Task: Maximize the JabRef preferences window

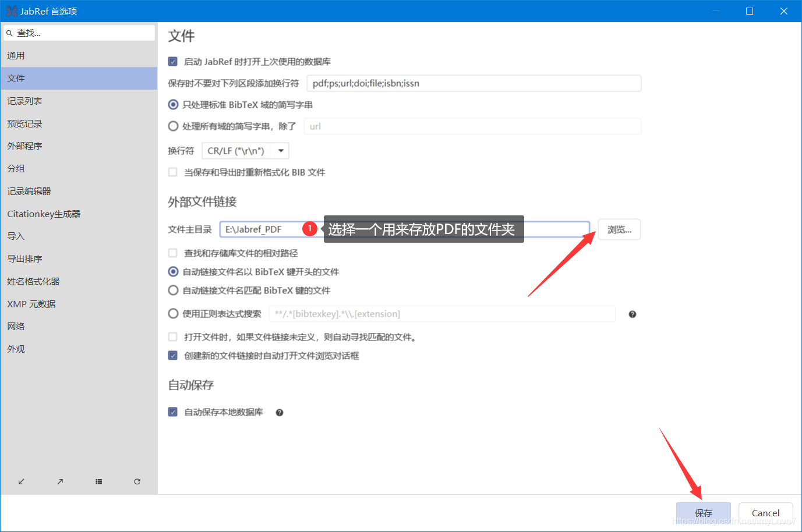Action: [x=750, y=11]
